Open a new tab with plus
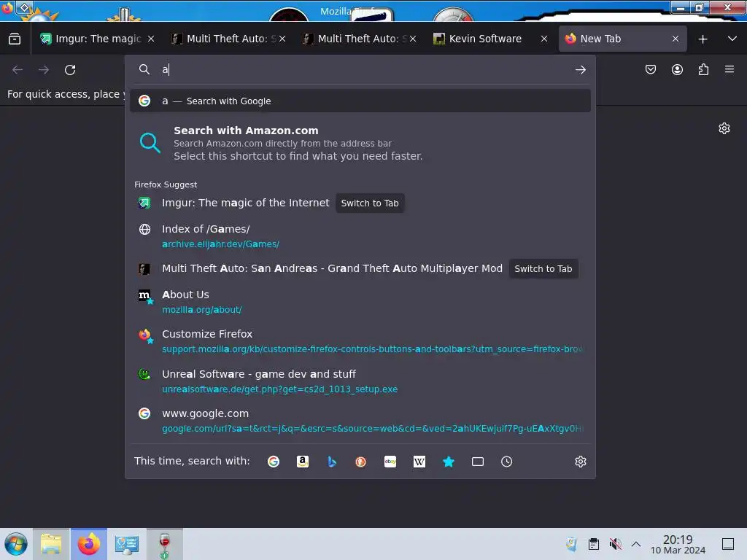The height and width of the screenshot is (560, 747). point(703,39)
